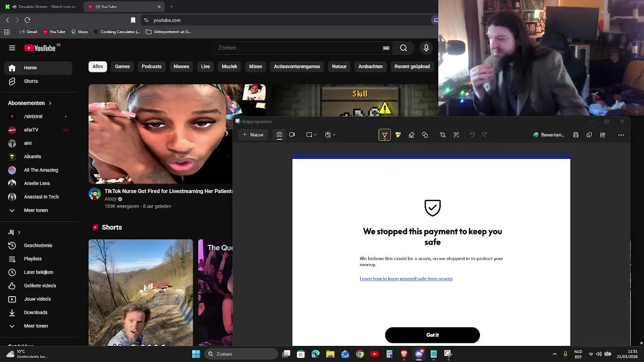Image resolution: width=644 pixels, height=362 pixels.
Task: Expand Meer tonen under Downloads
Action: (38, 326)
